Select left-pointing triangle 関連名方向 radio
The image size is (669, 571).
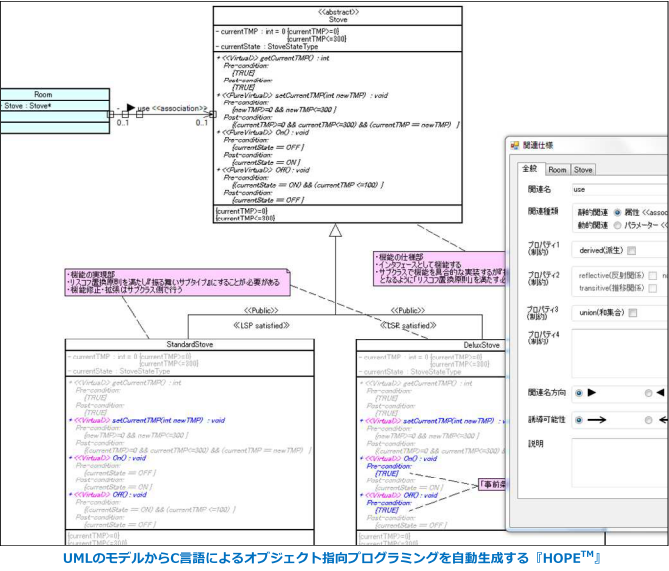click(649, 393)
